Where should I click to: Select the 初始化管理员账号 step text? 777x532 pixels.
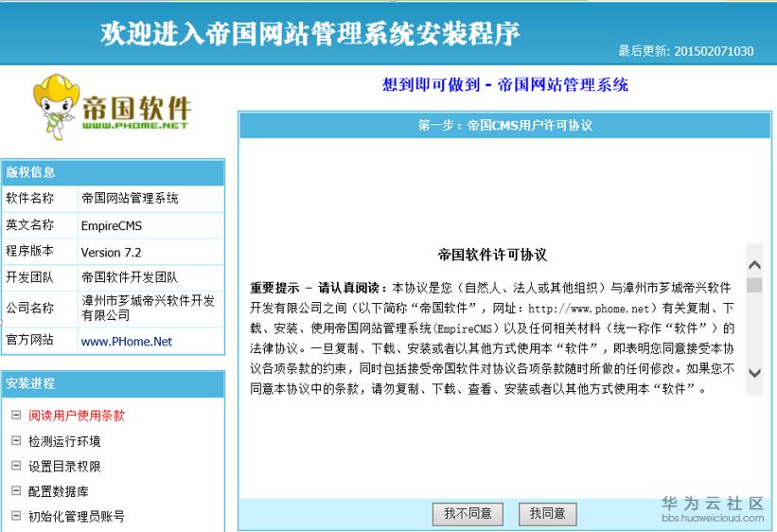click(x=77, y=517)
